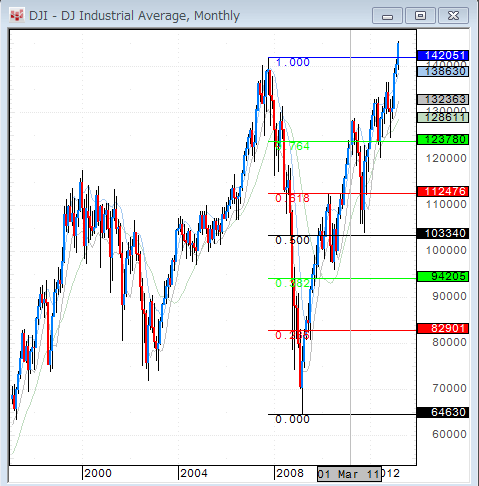Click the window title 'DJI - DJ Industrial Average, Monthly'
The image size is (479, 486).
tap(134, 16)
